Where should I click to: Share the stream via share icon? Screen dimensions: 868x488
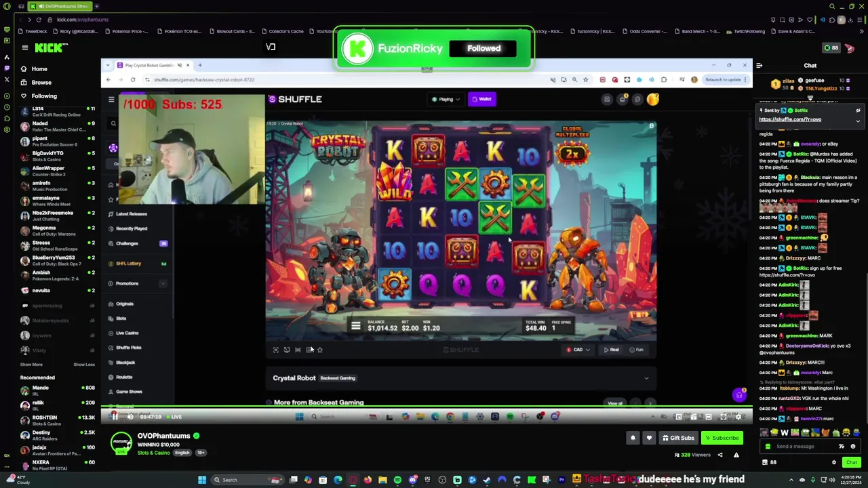click(x=720, y=455)
